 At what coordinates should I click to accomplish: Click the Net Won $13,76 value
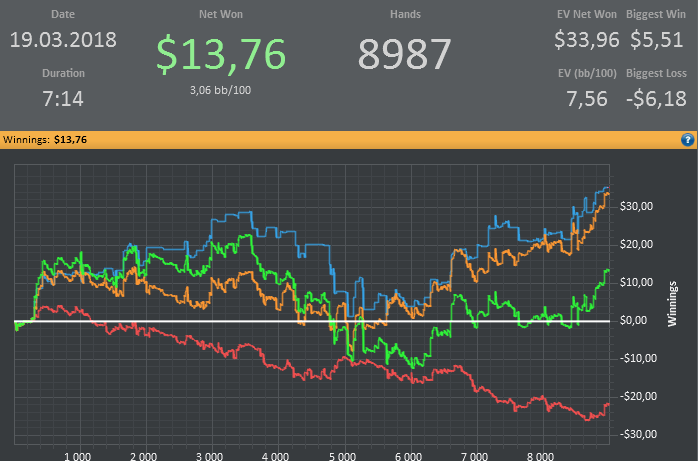pyautogui.click(x=221, y=54)
